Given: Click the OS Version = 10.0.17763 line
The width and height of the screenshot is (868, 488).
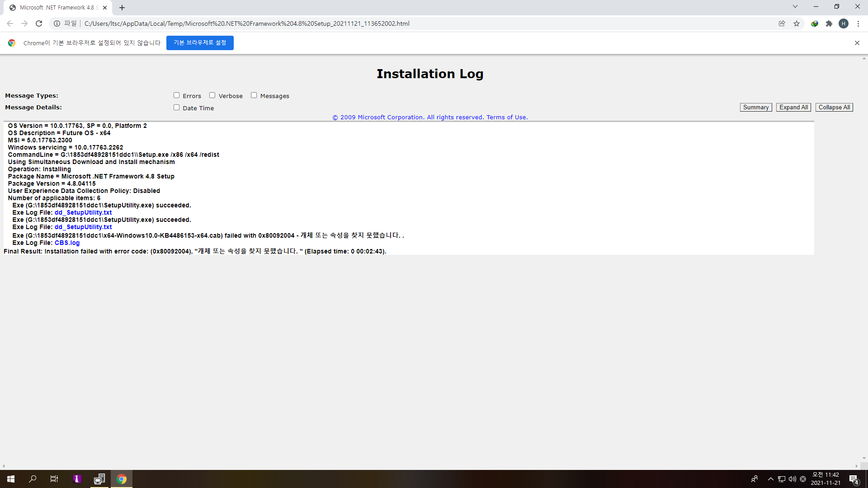Looking at the screenshot, I should (x=77, y=126).
